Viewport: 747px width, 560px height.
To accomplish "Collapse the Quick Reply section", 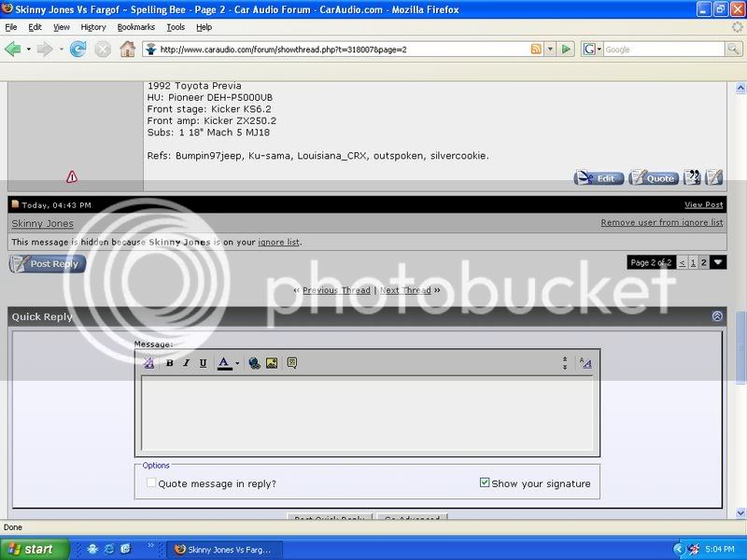I will pyautogui.click(x=717, y=316).
